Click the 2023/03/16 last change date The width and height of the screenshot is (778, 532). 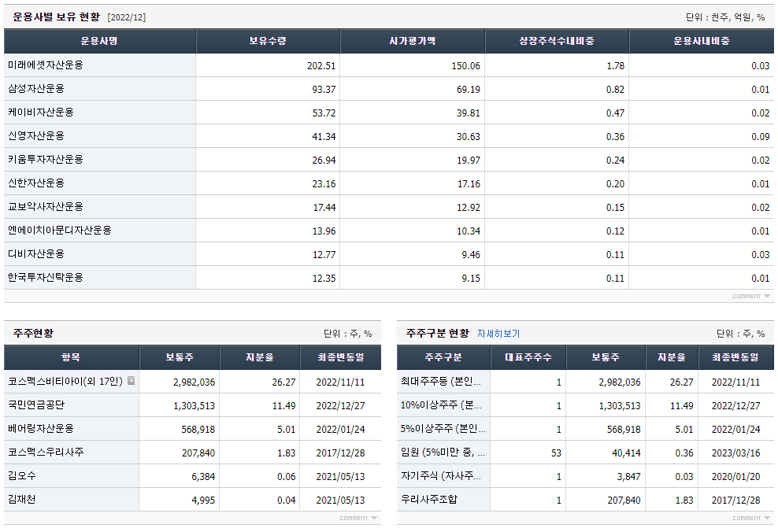tap(735, 453)
